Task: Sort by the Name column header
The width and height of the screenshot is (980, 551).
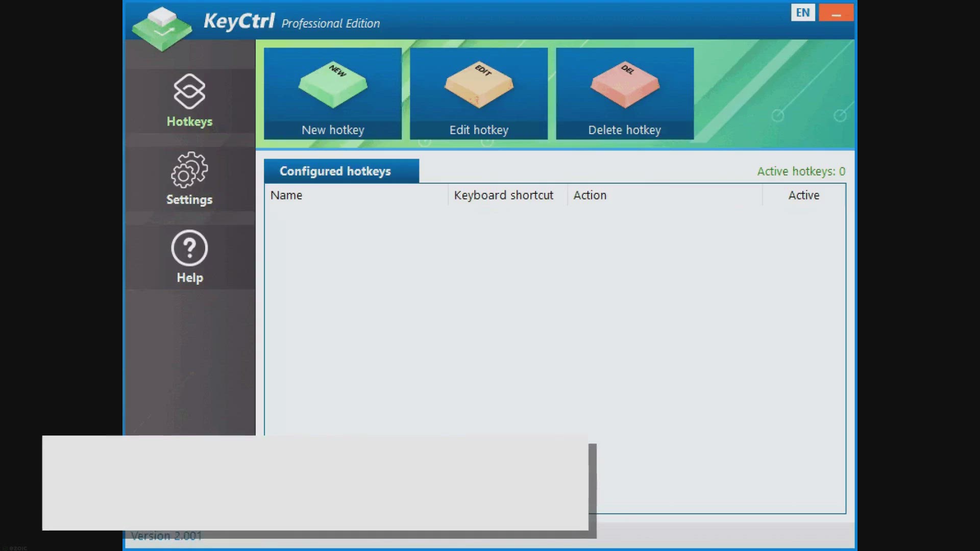Action: [x=356, y=195]
